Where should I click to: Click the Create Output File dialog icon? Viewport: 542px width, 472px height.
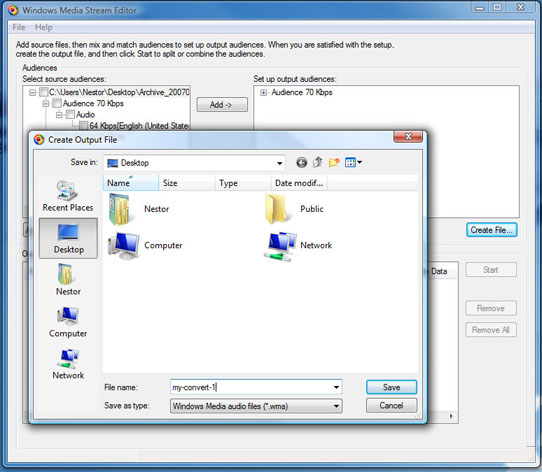tap(39, 140)
